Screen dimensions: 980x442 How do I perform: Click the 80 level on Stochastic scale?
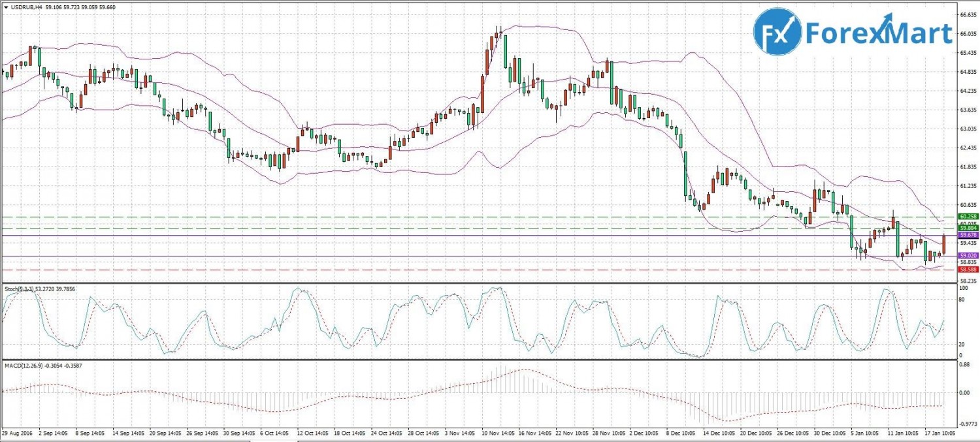pyautogui.click(x=962, y=300)
